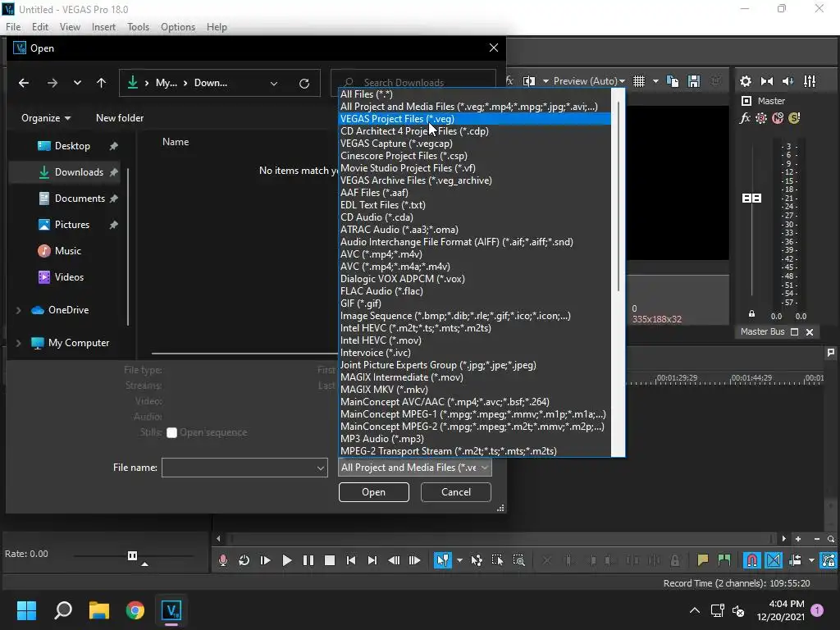
Task: Click Master automation settings icon
Action: [x=761, y=118]
